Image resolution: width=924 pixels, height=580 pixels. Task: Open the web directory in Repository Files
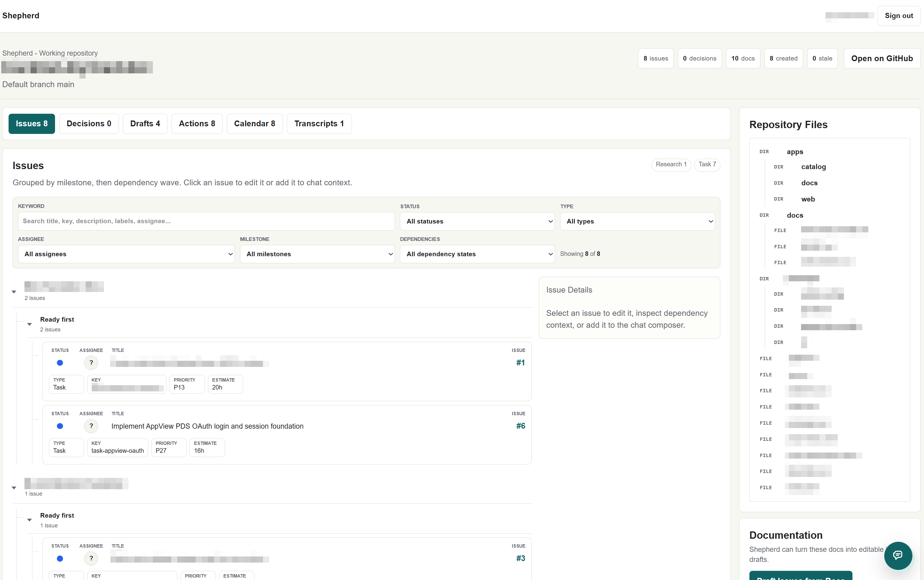808,199
